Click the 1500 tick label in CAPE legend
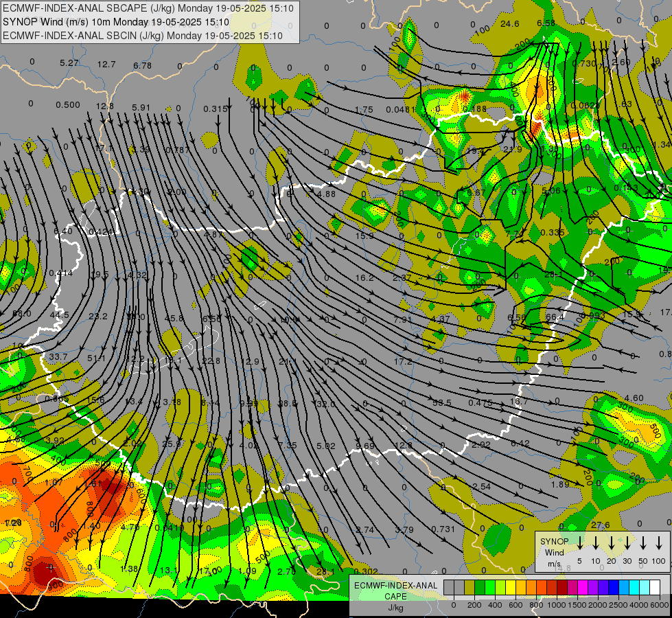Image resolution: width=672 pixels, height=618 pixels. click(x=577, y=605)
